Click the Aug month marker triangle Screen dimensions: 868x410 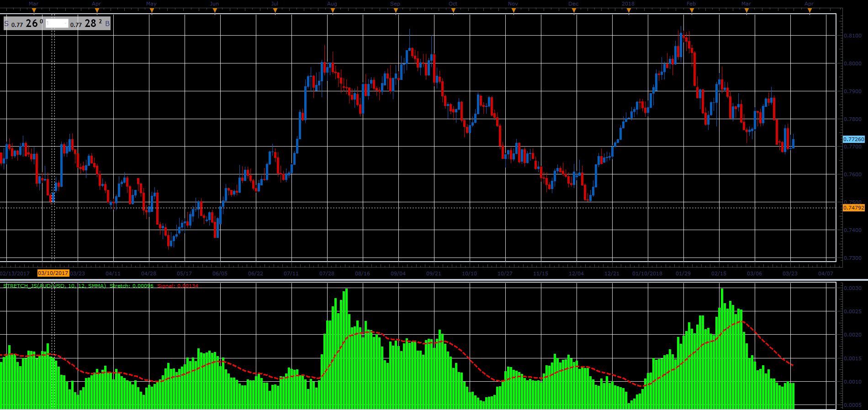(333, 11)
